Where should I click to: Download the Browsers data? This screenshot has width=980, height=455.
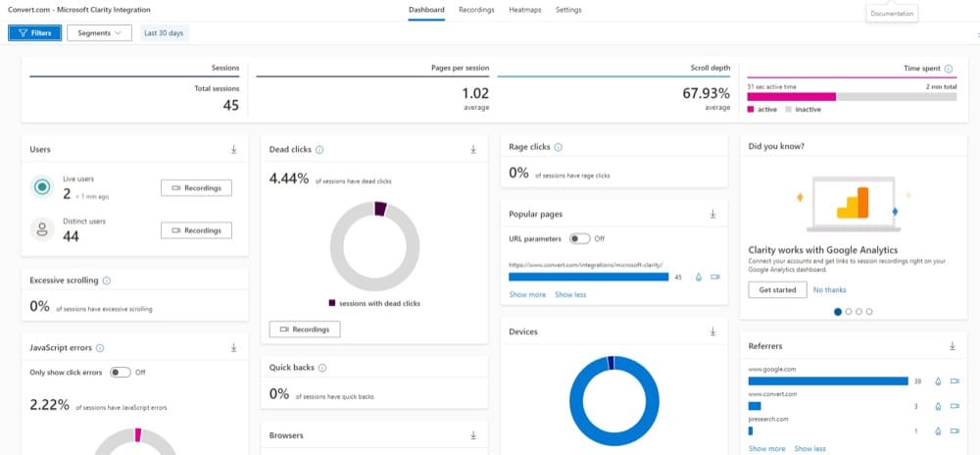click(x=473, y=435)
